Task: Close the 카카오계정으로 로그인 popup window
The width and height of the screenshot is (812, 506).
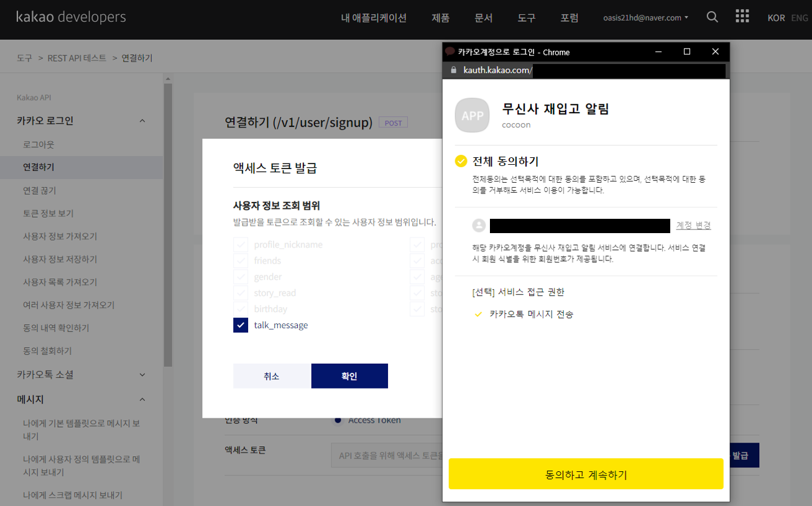Action: [x=716, y=52]
